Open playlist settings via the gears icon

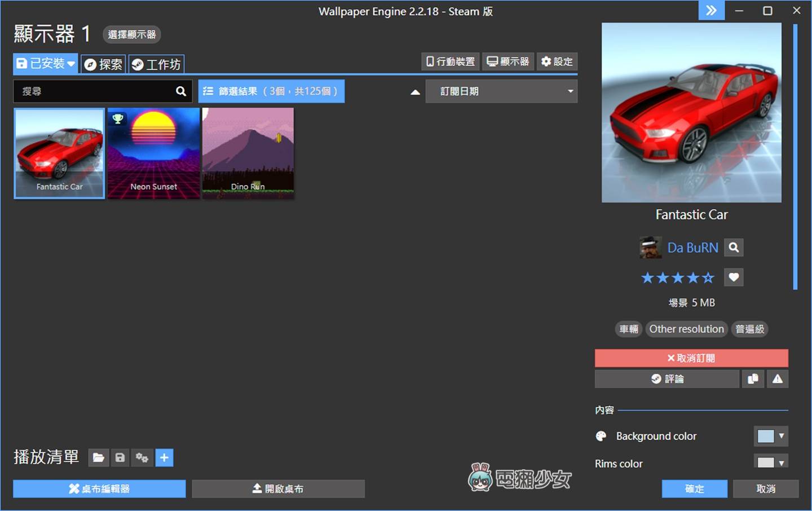click(x=142, y=457)
